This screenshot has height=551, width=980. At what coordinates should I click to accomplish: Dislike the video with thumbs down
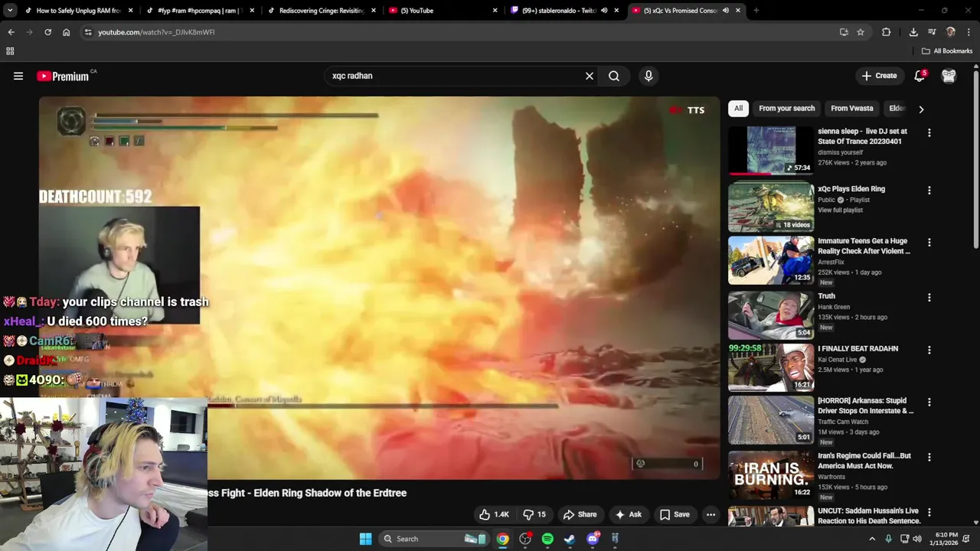(x=534, y=514)
